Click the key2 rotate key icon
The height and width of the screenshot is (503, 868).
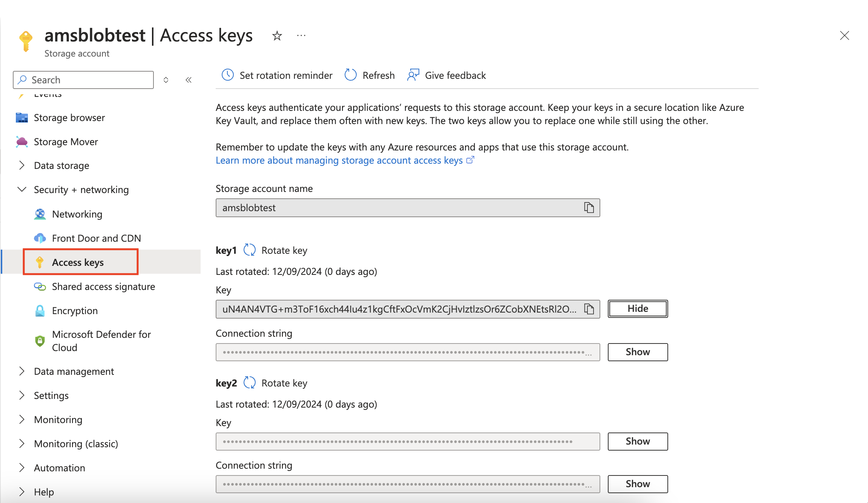click(250, 383)
